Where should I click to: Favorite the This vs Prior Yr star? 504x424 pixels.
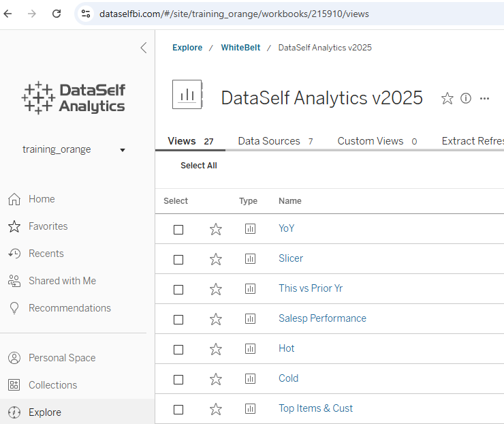(x=216, y=289)
